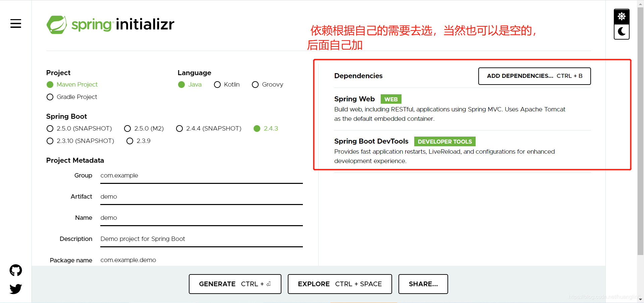The height and width of the screenshot is (303, 644).
Task: Click the Name input field
Action: coord(202,218)
